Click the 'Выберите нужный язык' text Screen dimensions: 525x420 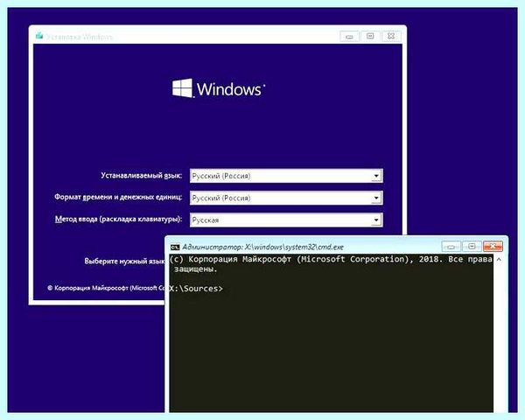pyautogui.click(x=124, y=261)
